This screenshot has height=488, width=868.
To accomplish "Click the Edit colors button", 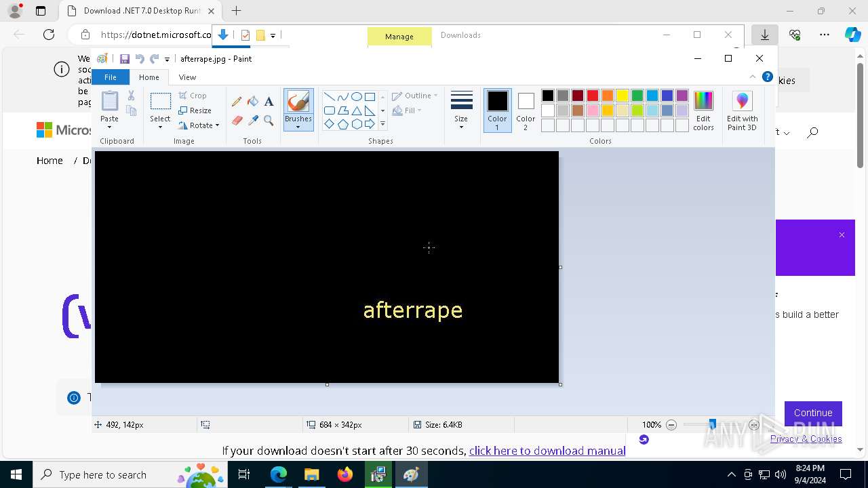I will pyautogui.click(x=703, y=110).
